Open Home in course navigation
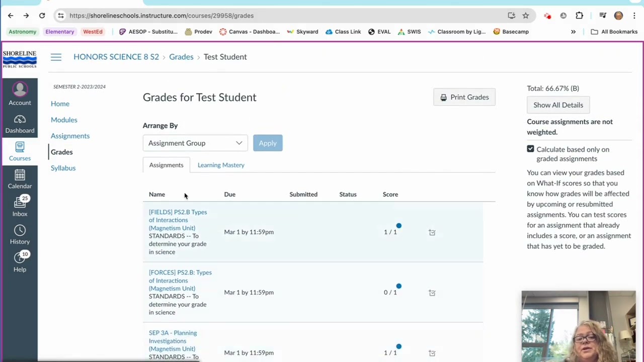This screenshot has height=362, width=644. coord(60,104)
